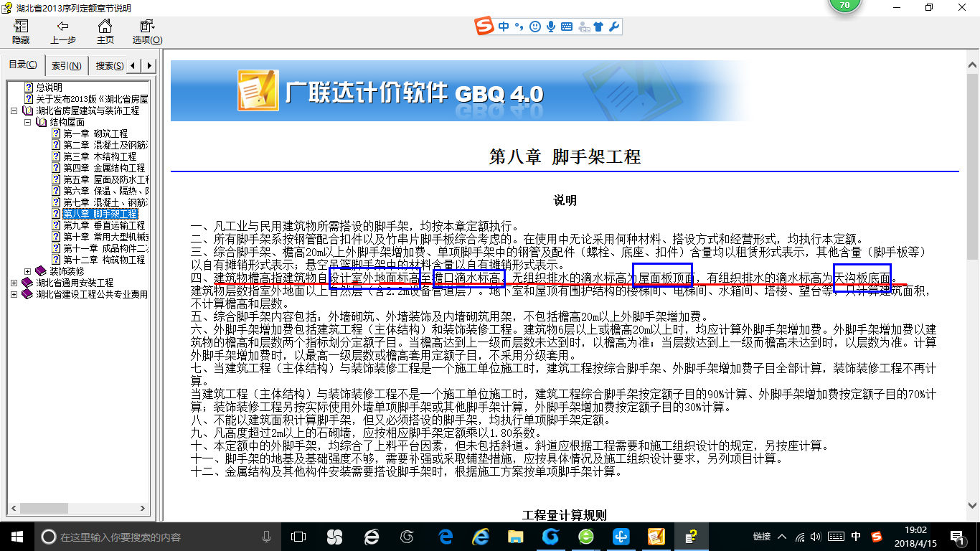Click the help viewer taskbar icon
The height and width of the screenshot is (551, 980).
click(691, 537)
